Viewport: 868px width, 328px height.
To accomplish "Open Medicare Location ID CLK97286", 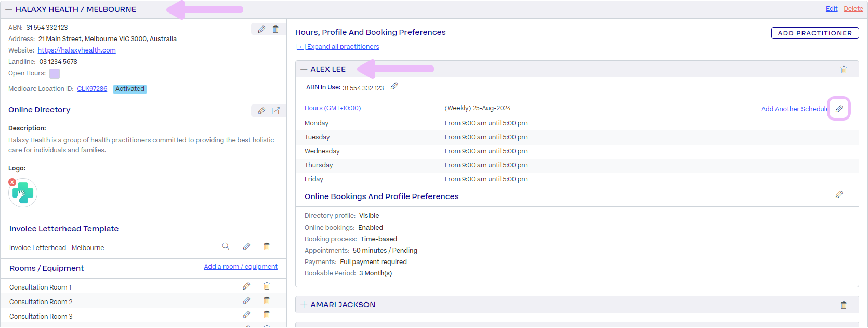I will 92,89.
